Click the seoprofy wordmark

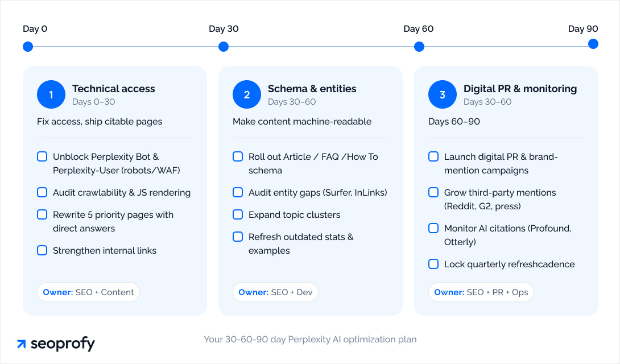(x=63, y=344)
